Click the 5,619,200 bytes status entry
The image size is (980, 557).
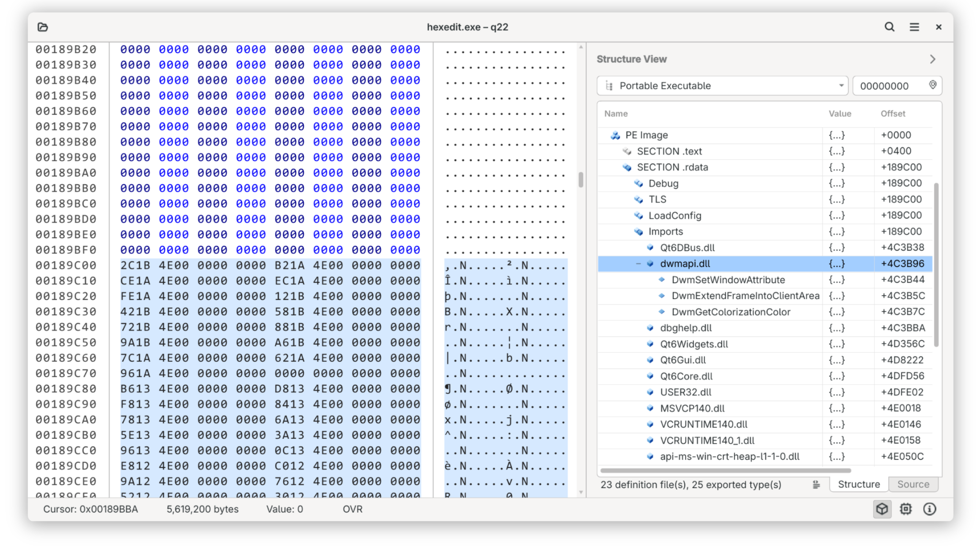pos(202,509)
